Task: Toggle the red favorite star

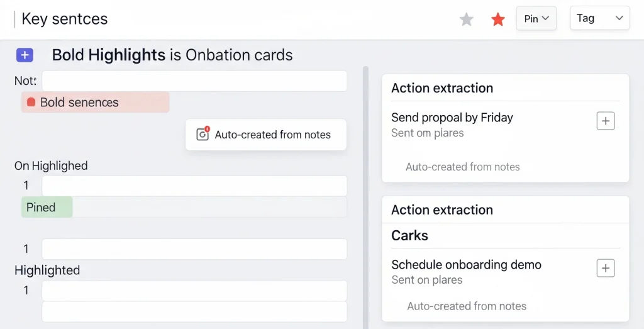Action: pyautogui.click(x=498, y=20)
